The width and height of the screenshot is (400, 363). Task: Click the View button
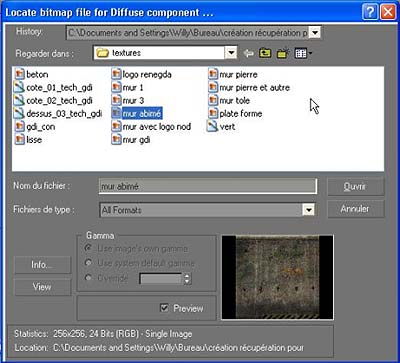(42, 287)
